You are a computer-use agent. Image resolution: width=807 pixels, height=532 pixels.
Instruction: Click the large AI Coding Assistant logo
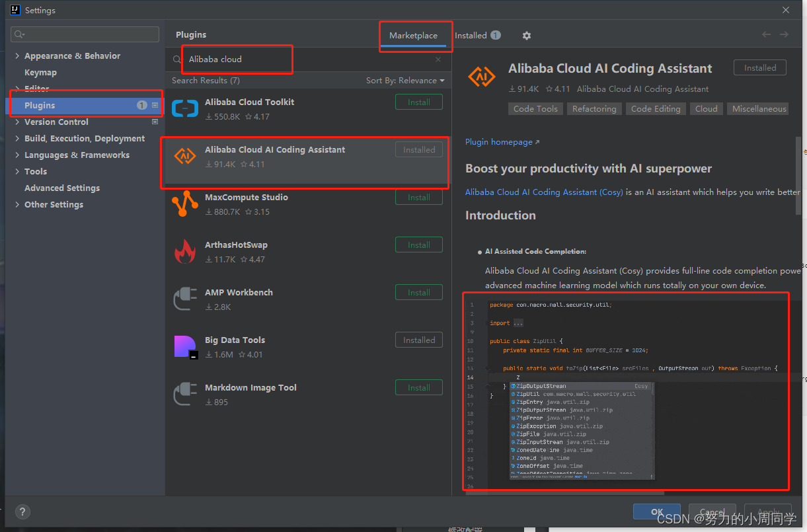tap(481, 77)
